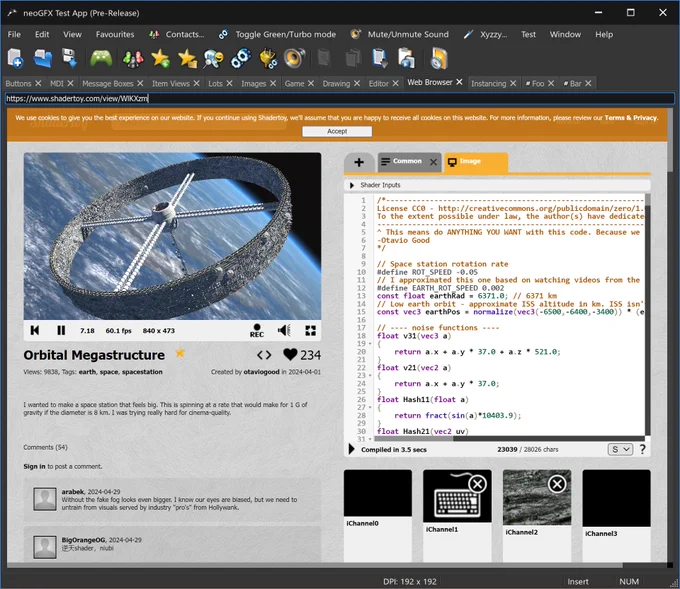Open the spacestation tag link

click(x=142, y=372)
